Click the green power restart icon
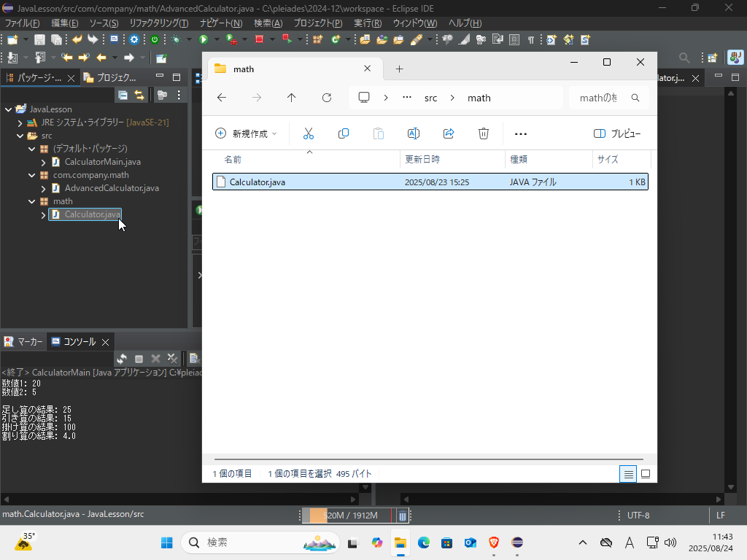 [155, 40]
